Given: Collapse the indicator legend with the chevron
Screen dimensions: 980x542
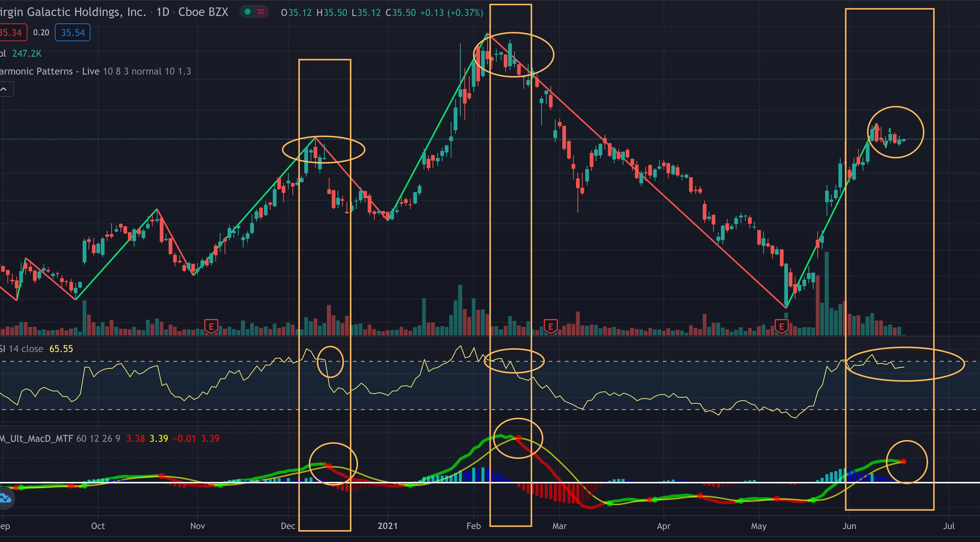Looking at the screenshot, I should 4,89.
